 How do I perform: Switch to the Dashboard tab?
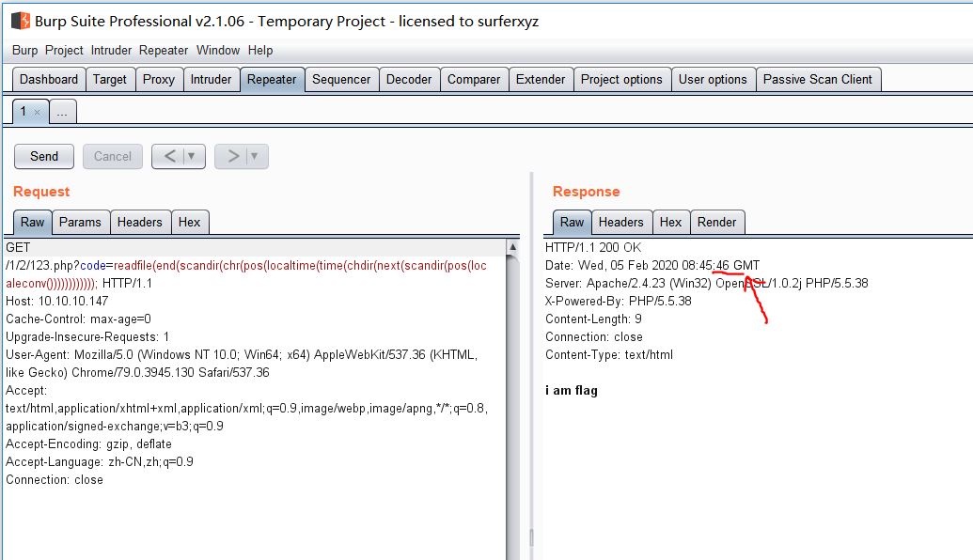49,79
